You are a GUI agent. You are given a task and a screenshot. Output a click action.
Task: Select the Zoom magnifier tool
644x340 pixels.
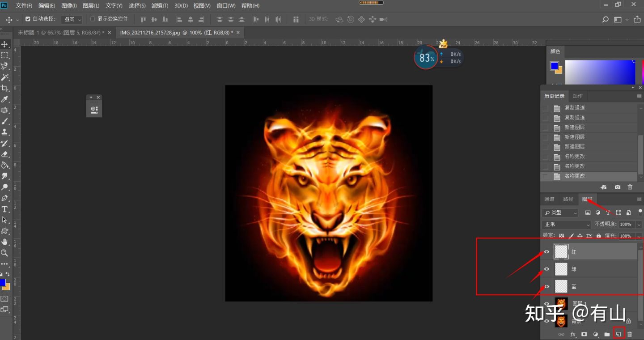(x=5, y=253)
